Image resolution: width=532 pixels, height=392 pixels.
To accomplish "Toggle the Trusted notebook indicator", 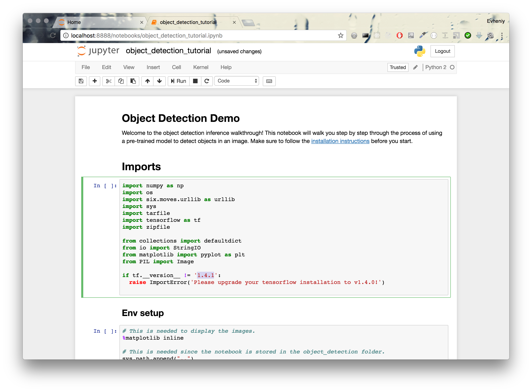I will click(398, 67).
